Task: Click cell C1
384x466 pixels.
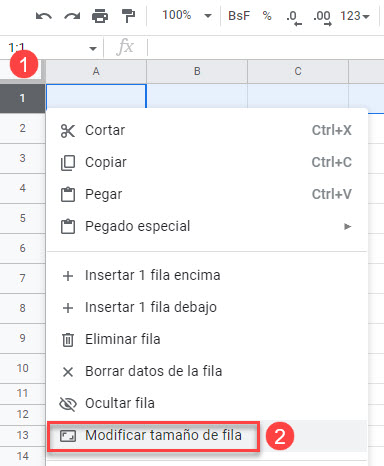Action: click(x=298, y=96)
